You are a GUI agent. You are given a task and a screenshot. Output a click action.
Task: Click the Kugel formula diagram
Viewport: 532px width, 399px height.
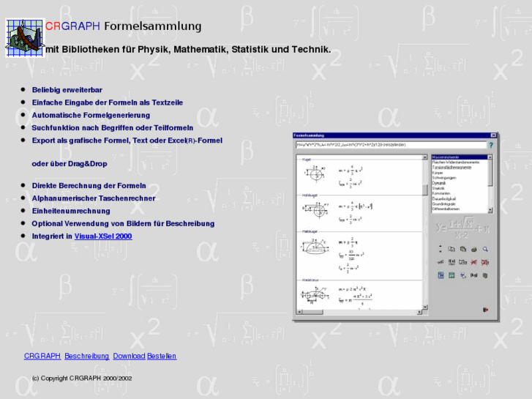tap(316, 174)
